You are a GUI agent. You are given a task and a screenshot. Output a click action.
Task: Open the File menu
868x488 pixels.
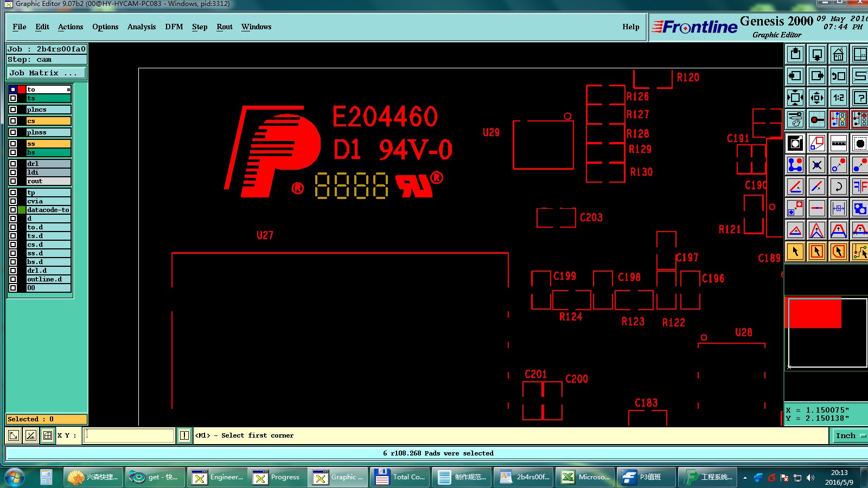click(20, 27)
